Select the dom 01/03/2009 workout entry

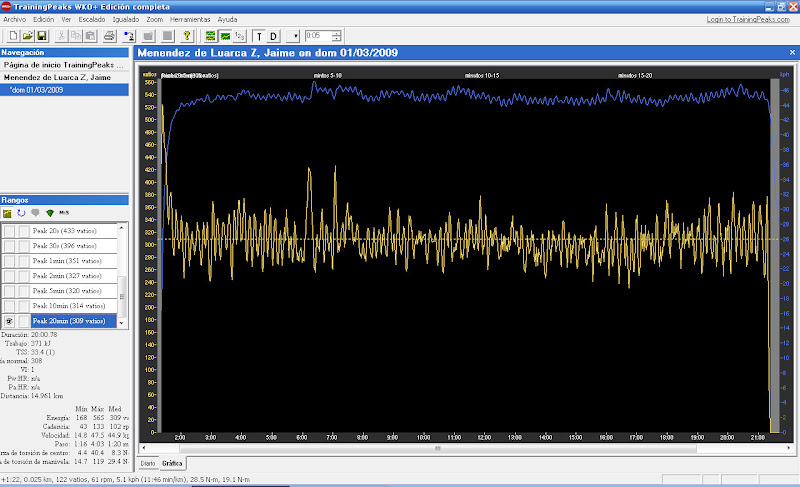tap(36, 90)
